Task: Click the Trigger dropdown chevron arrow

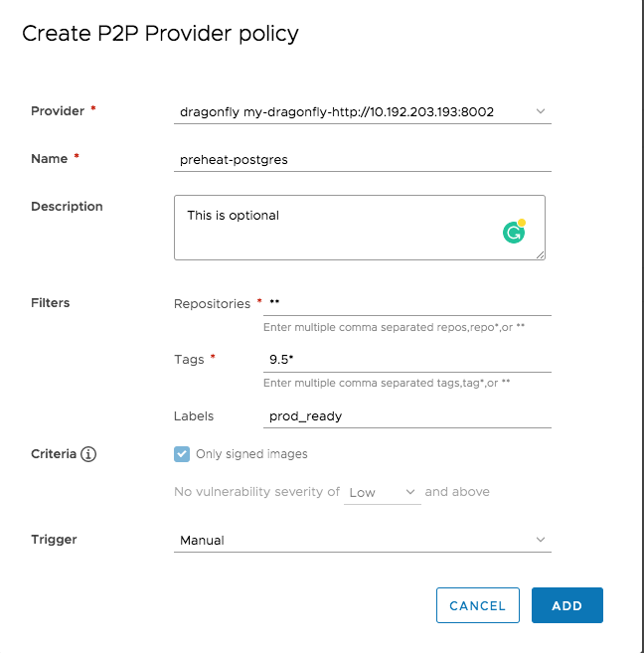Action: click(541, 541)
